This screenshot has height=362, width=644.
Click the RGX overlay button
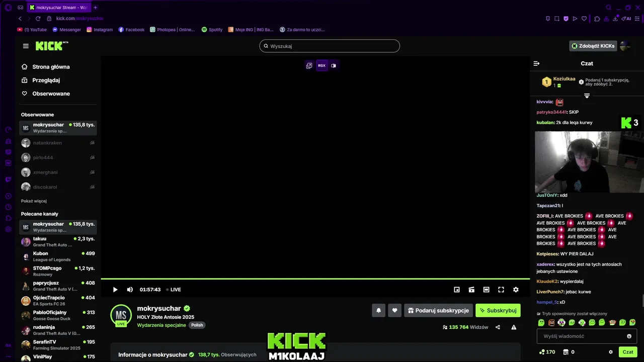coord(321,65)
